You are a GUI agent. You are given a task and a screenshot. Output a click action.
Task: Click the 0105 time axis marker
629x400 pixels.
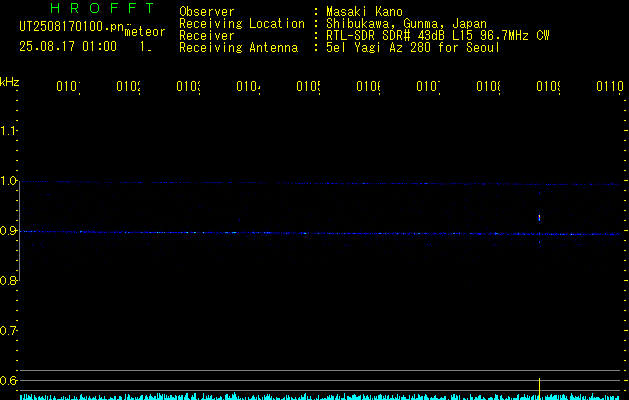click(308, 86)
